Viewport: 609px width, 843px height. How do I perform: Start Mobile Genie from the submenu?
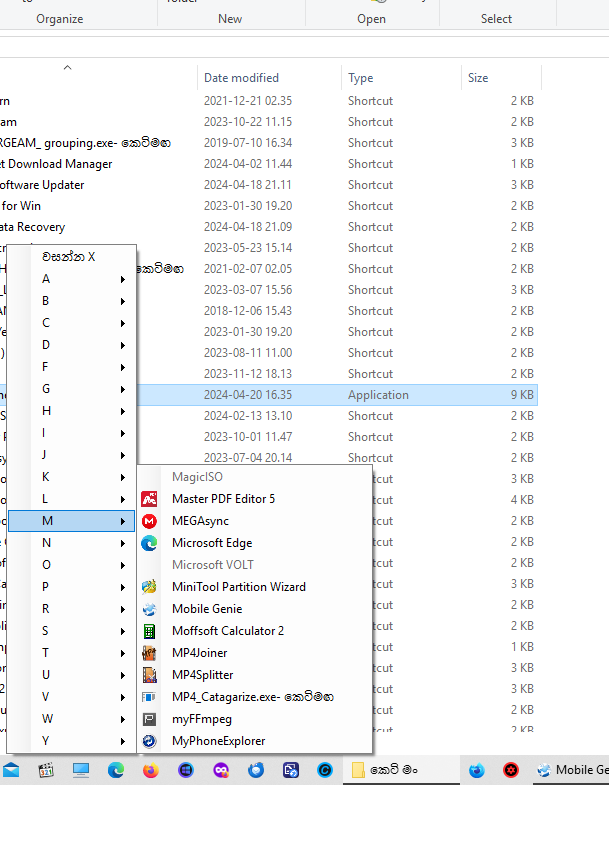pos(254,609)
